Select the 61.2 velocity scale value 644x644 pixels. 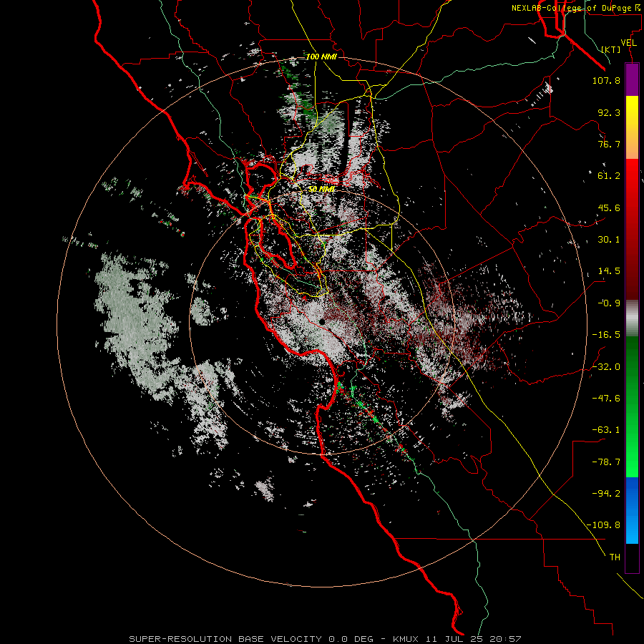pyautogui.click(x=609, y=176)
